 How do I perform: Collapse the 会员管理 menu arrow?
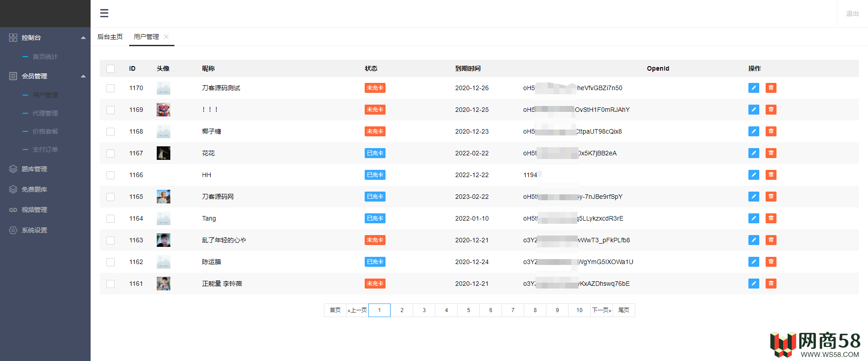pos(83,76)
